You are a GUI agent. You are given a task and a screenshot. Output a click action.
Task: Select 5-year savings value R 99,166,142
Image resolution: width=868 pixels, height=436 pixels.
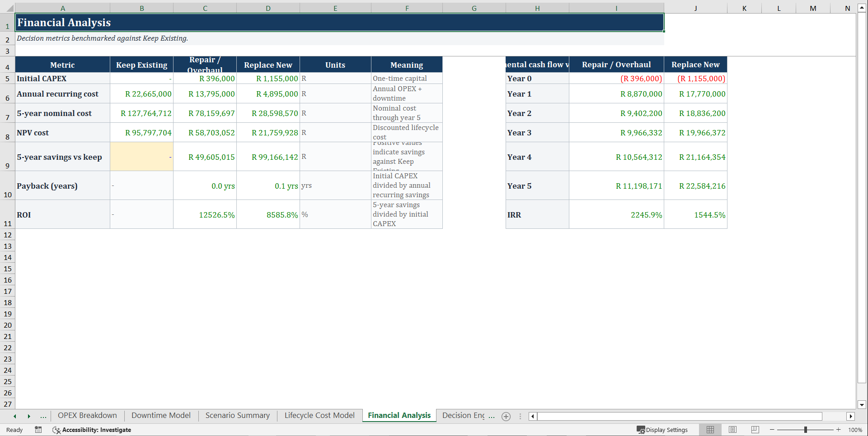(x=268, y=157)
